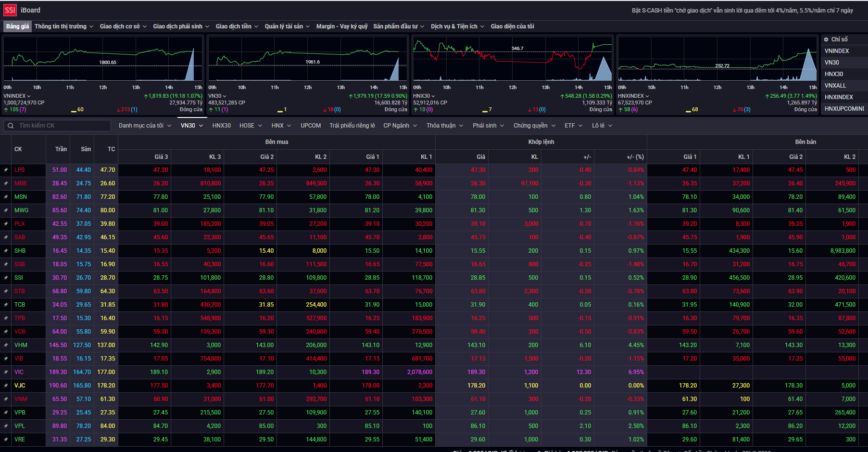Pin the VRE stock row

(6, 439)
